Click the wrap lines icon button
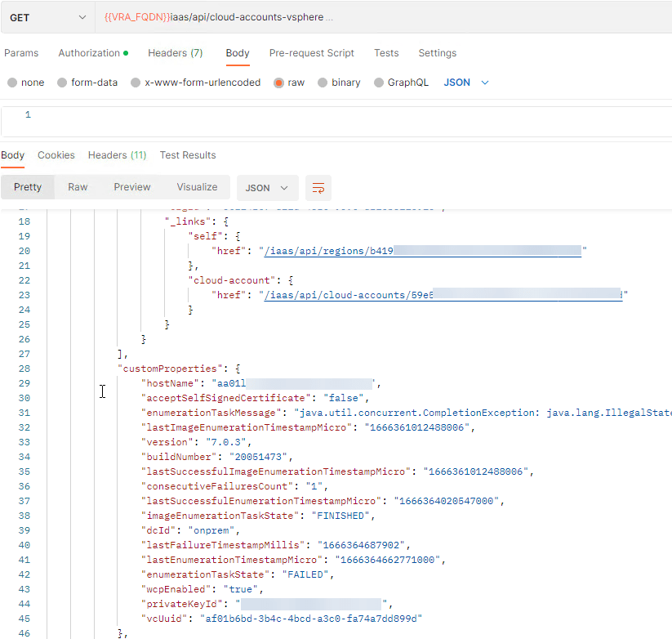672x639 pixels. [x=318, y=188]
